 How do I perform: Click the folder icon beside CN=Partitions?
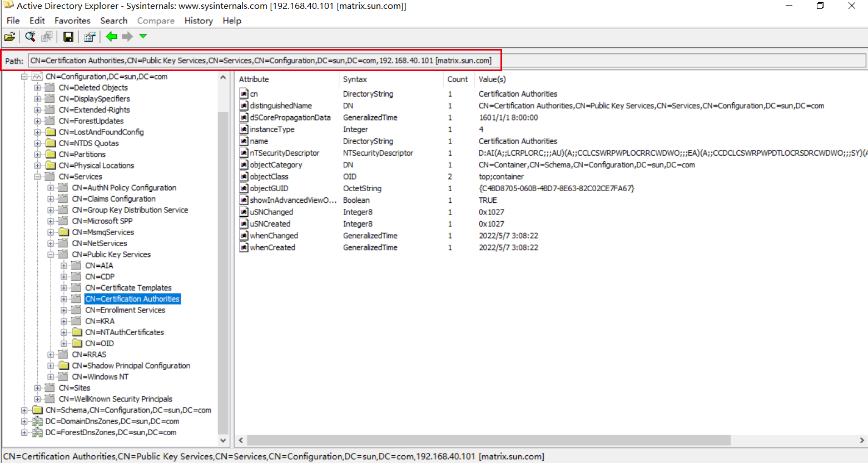point(51,155)
